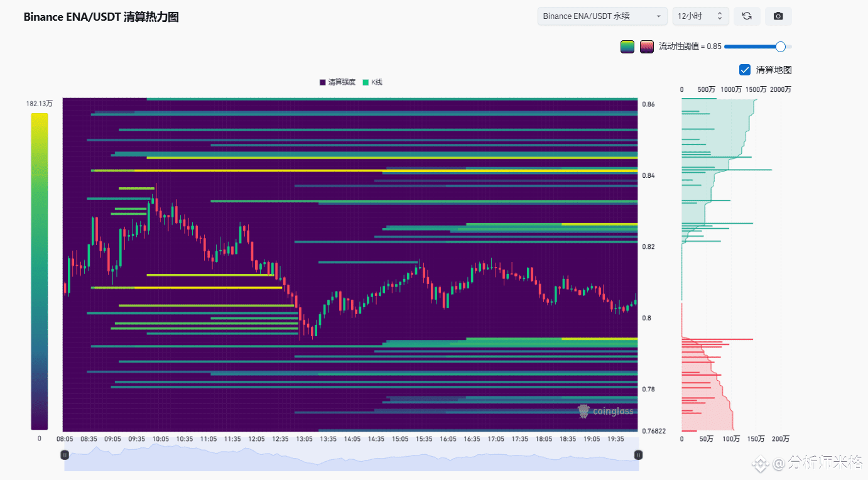Viewport: 868px width, 480px height.
Task: Uncheck the 清算地图 checkbox
Action: pos(745,70)
